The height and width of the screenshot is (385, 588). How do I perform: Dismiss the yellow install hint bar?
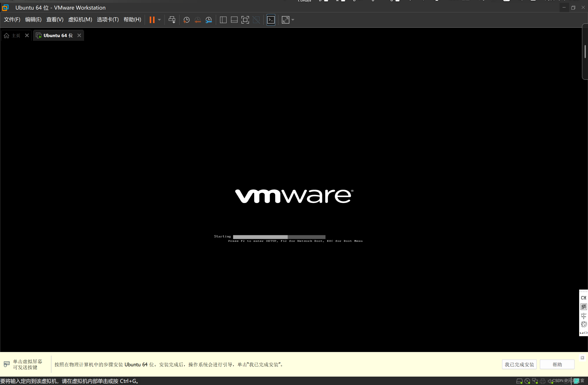pyautogui.click(x=582, y=357)
